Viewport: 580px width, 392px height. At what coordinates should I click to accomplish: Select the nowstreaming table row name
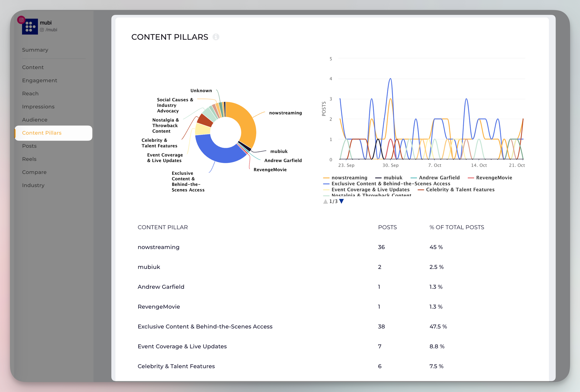pos(159,247)
